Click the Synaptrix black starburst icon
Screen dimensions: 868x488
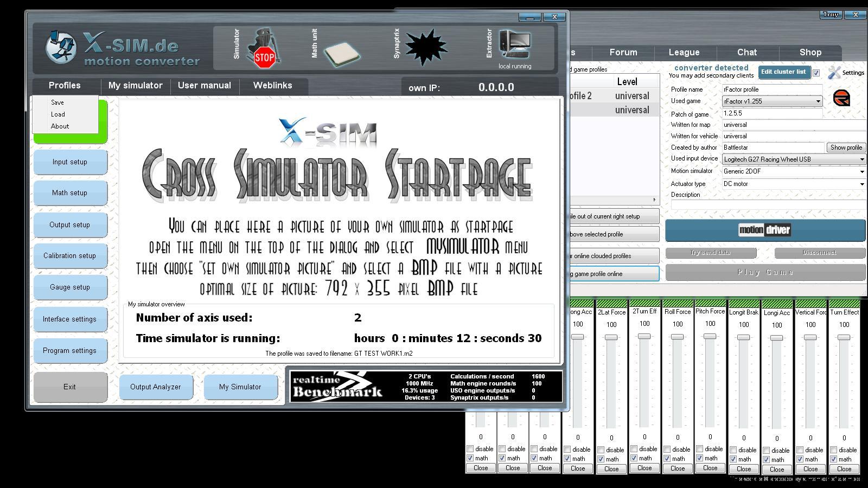pyautogui.click(x=426, y=48)
